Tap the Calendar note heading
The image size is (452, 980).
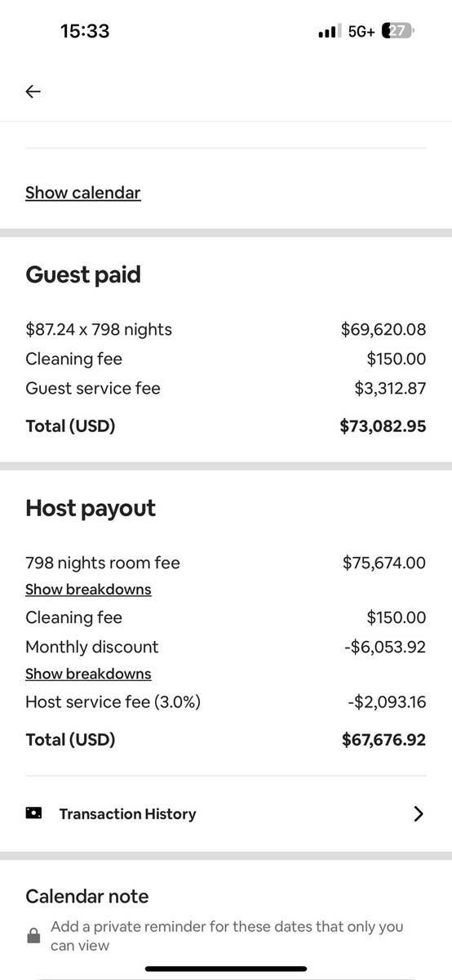pos(87,896)
